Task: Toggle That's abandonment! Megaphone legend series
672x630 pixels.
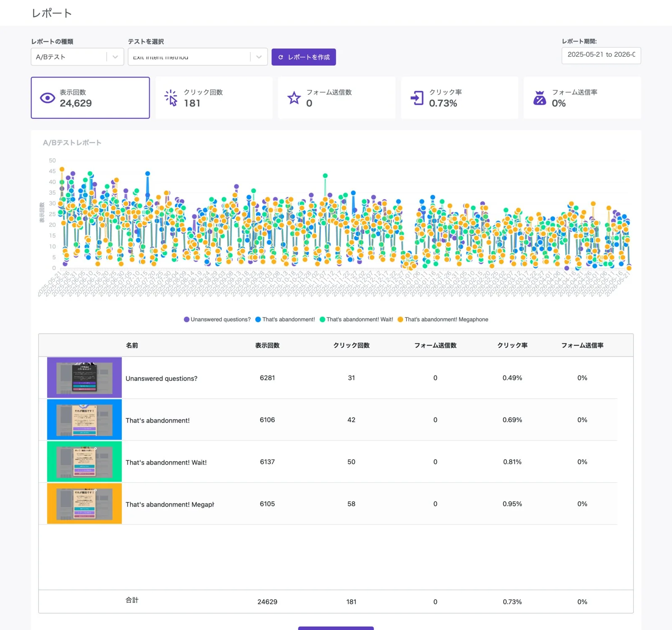Action: [x=443, y=320]
